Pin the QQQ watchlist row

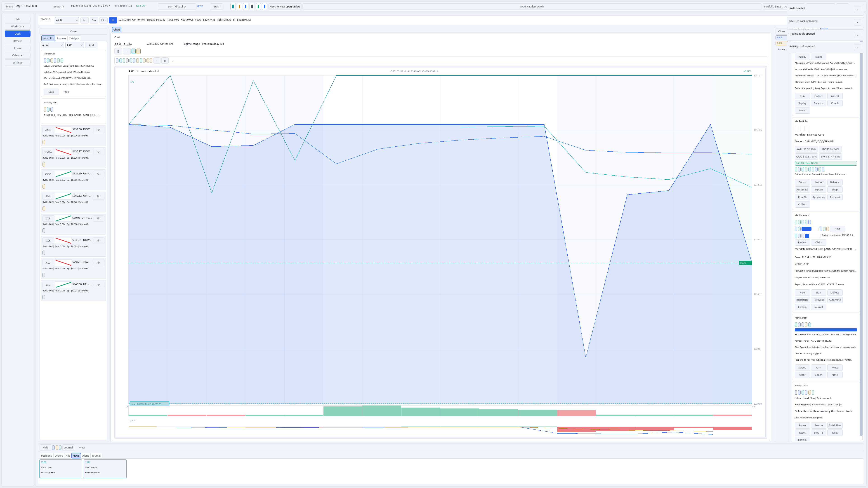[98, 174]
